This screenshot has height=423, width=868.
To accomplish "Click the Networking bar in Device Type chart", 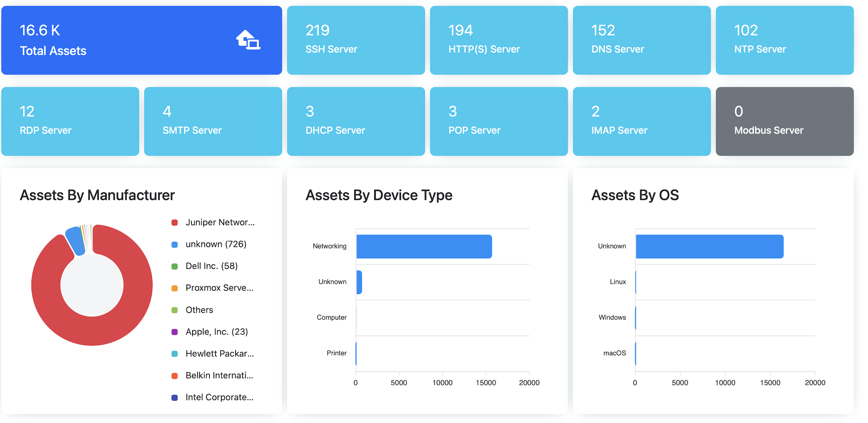I will [x=424, y=246].
